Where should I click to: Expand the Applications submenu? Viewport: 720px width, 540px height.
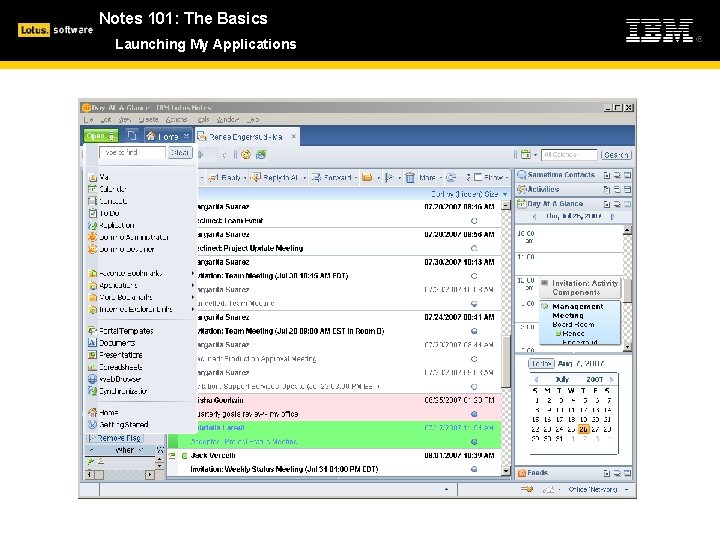pos(193,285)
